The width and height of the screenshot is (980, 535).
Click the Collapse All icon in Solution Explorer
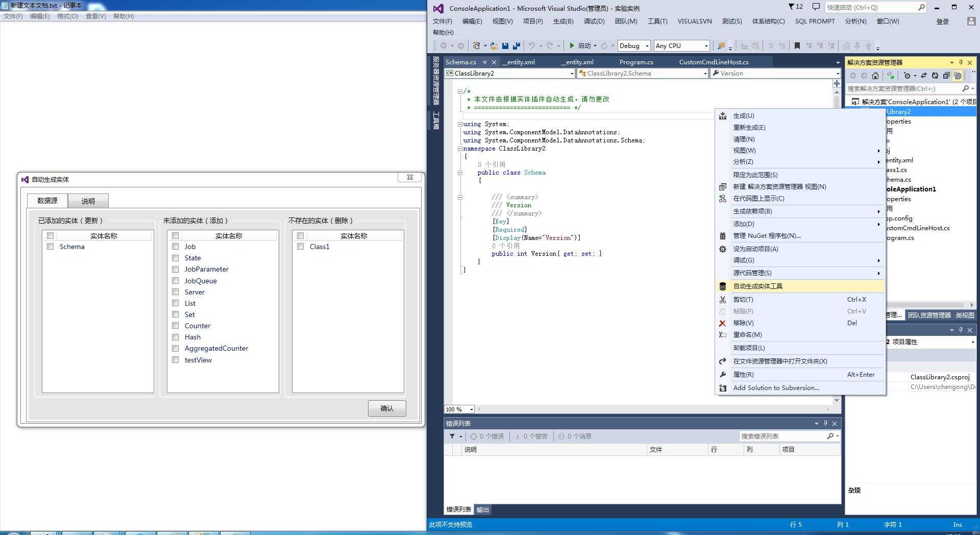pyautogui.click(x=946, y=76)
